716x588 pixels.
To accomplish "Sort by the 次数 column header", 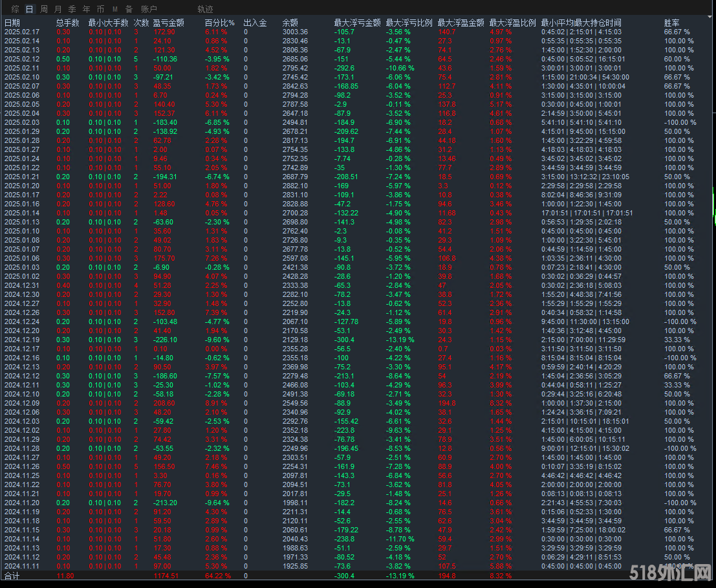I will pyautogui.click(x=141, y=23).
